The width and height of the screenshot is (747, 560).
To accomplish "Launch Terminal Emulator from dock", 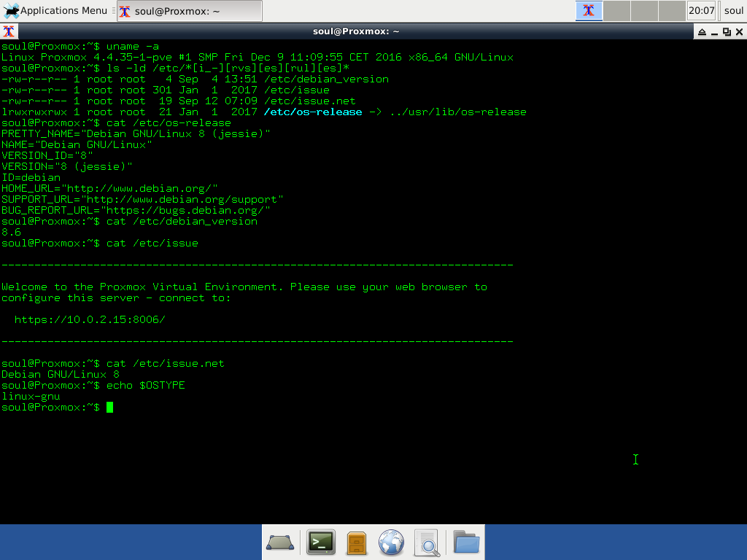I will point(321,542).
